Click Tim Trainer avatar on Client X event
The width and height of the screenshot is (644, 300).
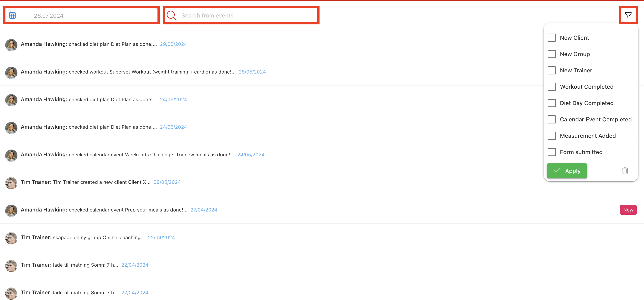click(11, 183)
